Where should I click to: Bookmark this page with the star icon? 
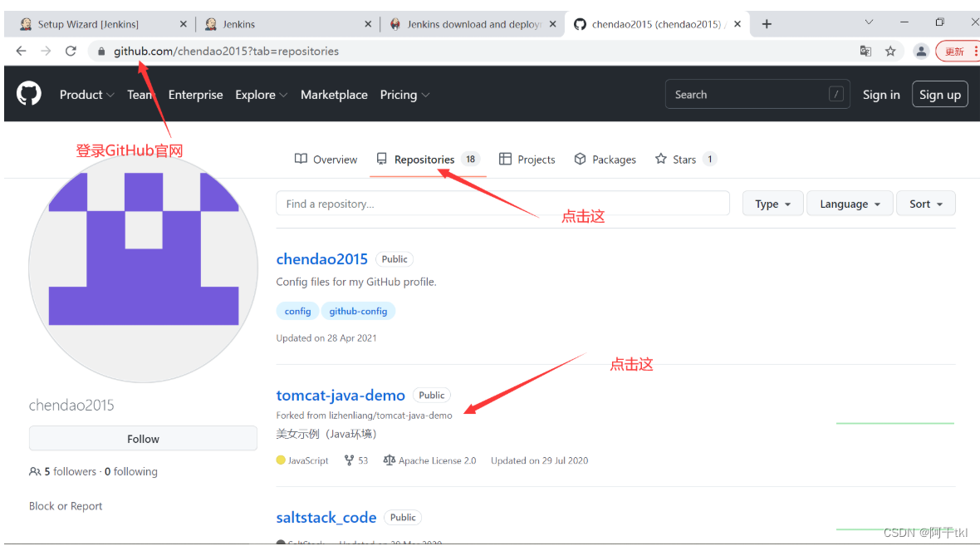[890, 52]
